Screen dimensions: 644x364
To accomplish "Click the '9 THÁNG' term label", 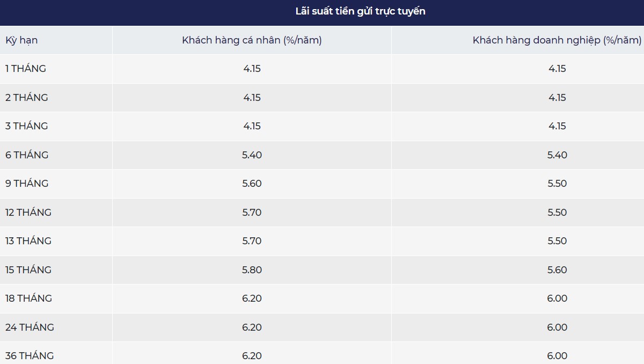I will coord(27,184).
